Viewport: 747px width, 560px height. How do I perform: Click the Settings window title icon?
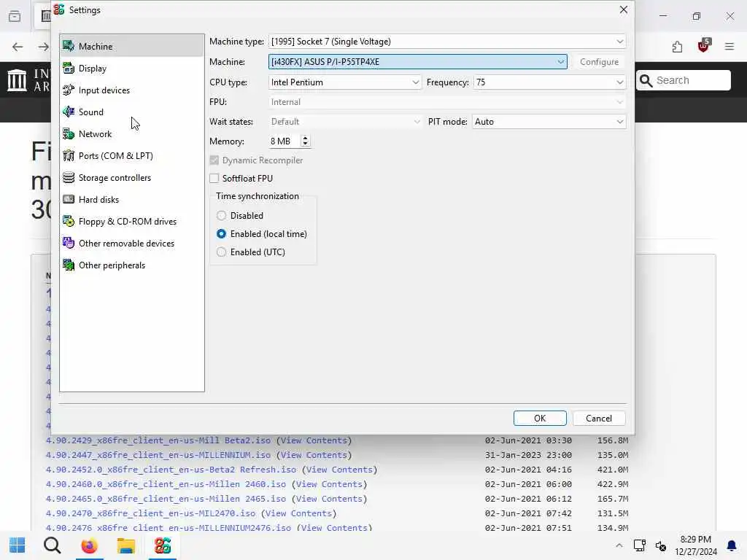59,9
